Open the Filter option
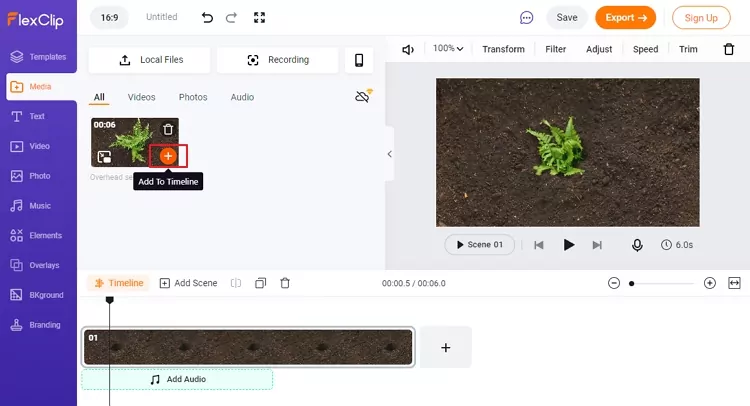 click(555, 49)
